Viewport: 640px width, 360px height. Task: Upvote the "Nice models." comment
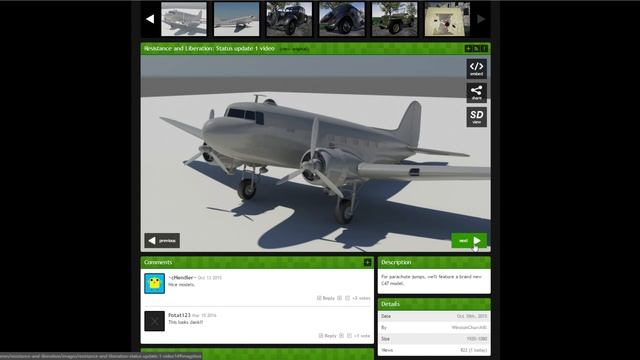(340, 298)
